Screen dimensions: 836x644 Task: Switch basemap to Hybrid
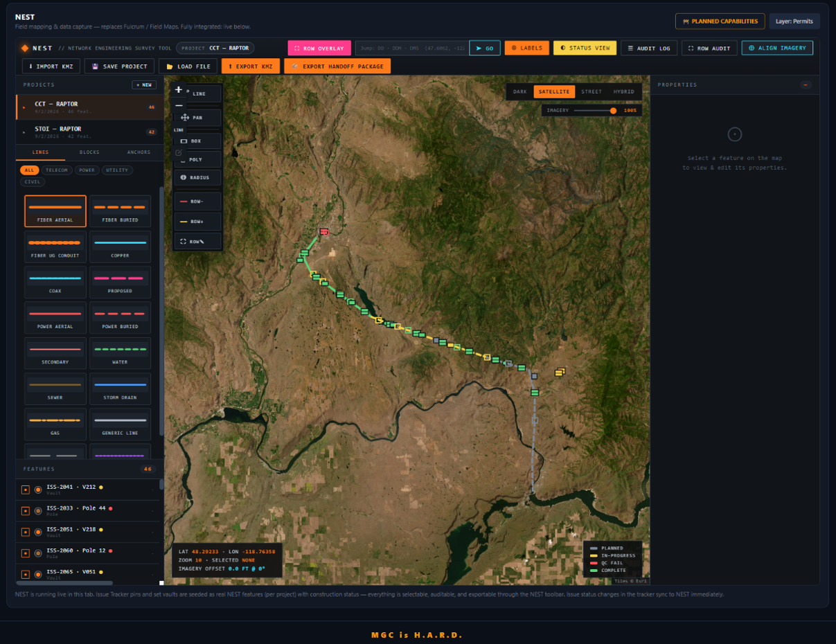[623, 91]
